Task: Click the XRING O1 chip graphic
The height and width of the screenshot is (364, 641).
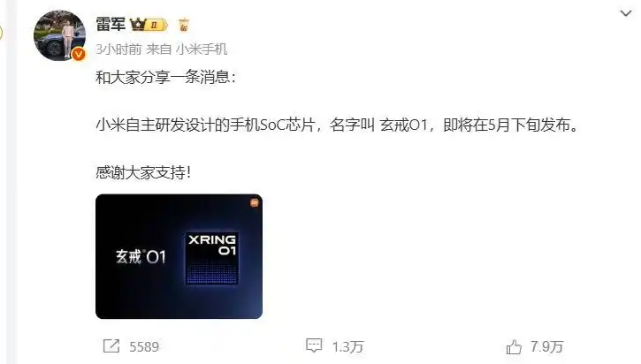Action: (x=212, y=258)
